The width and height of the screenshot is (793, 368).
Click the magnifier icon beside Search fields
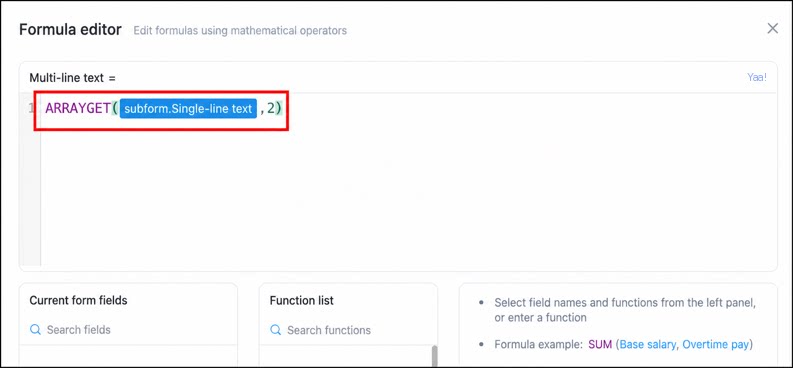click(35, 330)
